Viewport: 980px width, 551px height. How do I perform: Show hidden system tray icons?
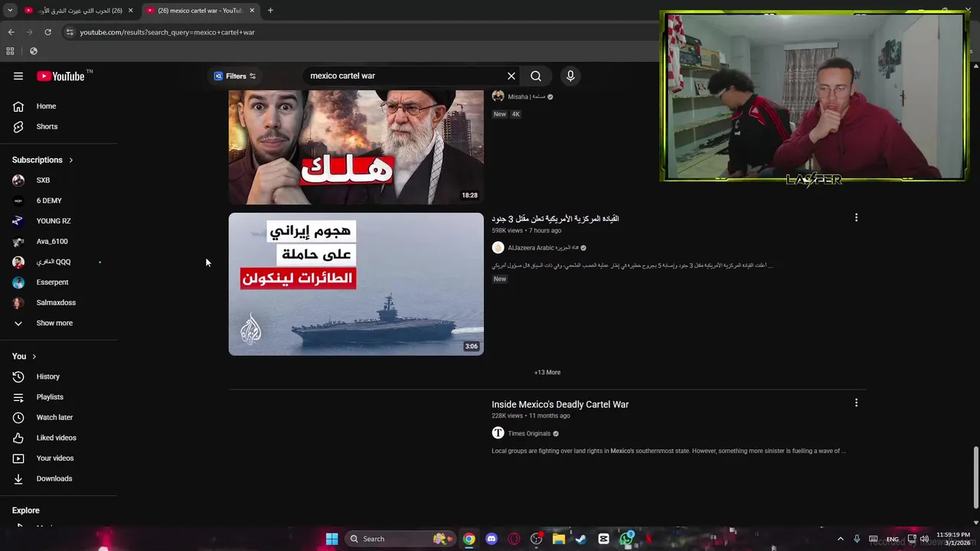coord(840,539)
